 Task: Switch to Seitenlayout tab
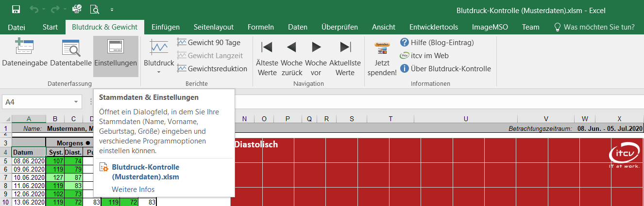click(214, 27)
